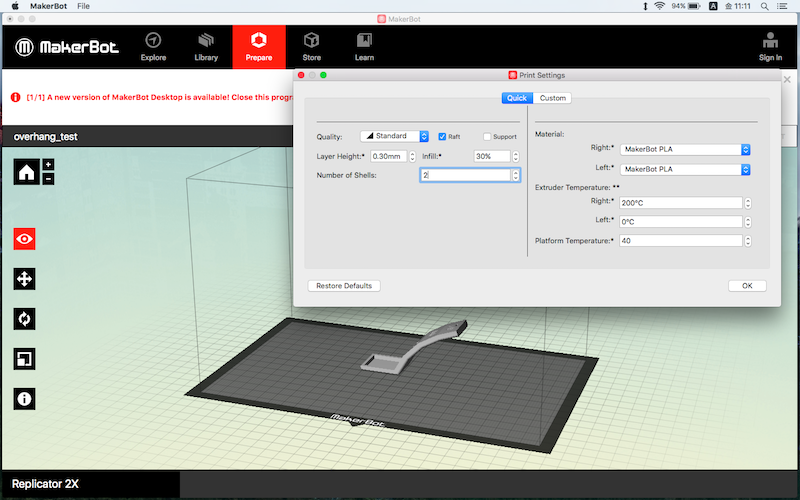The image size is (800, 500).
Task: Dismiss the update notification with X
Action: click(x=787, y=80)
